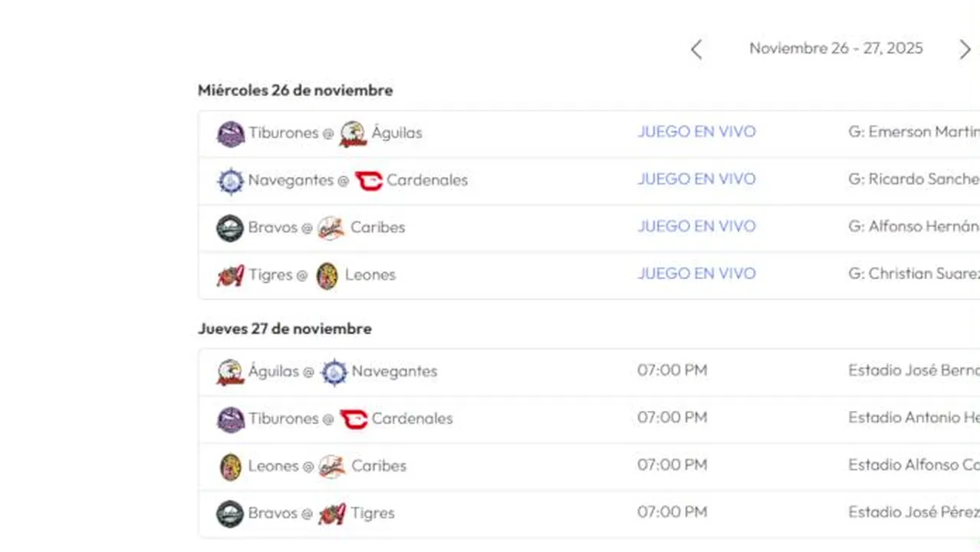The width and height of the screenshot is (980, 552).
Task: Watch live Bravos @ Caribes game
Action: [x=696, y=226]
